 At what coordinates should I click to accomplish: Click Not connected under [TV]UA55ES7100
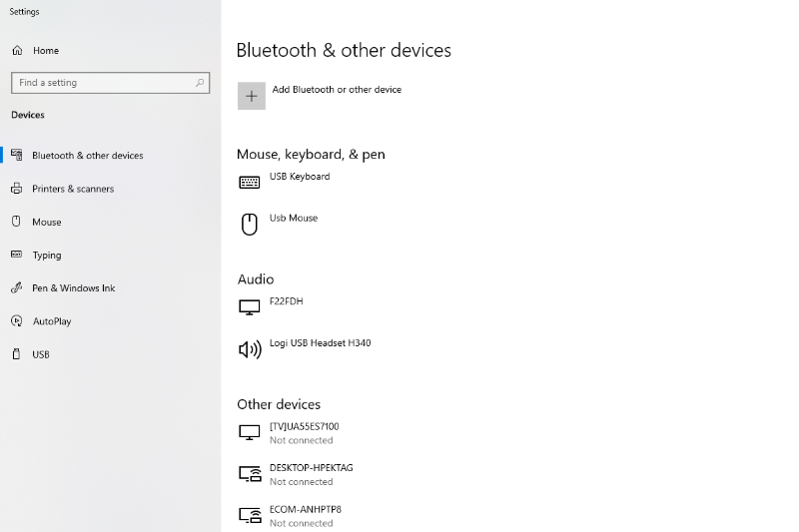click(x=302, y=440)
